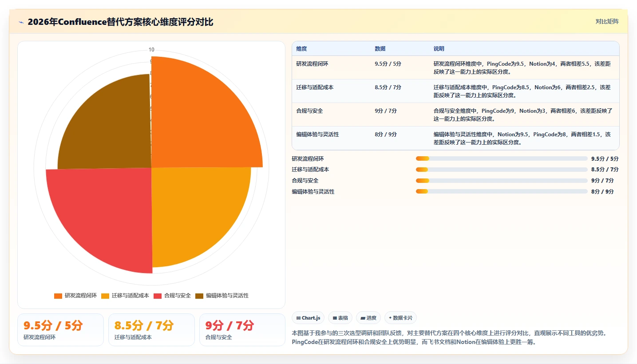Click description mentioning 两者相差1.5

tap(522, 138)
